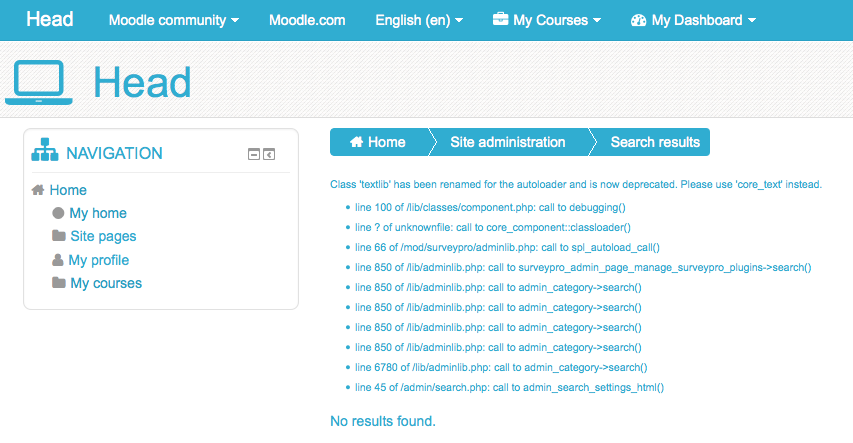Expand the My Dashboard dropdown caret
Image resolution: width=853 pixels, height=443 pixels.
pos(752,20)
